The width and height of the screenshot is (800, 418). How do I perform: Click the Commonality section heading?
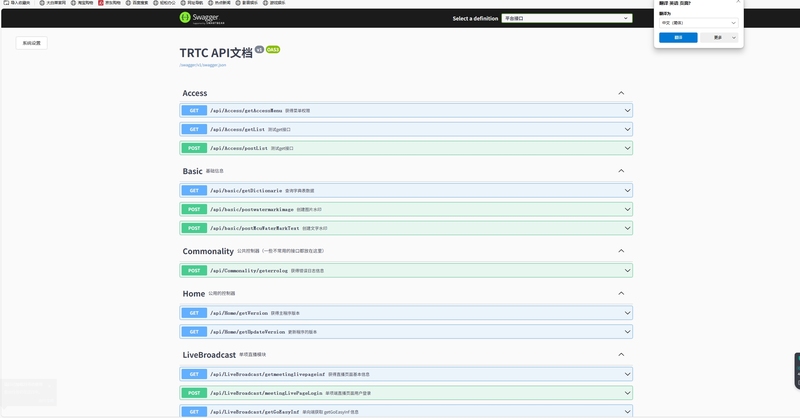pyautogui.click(x=208, y=251)
